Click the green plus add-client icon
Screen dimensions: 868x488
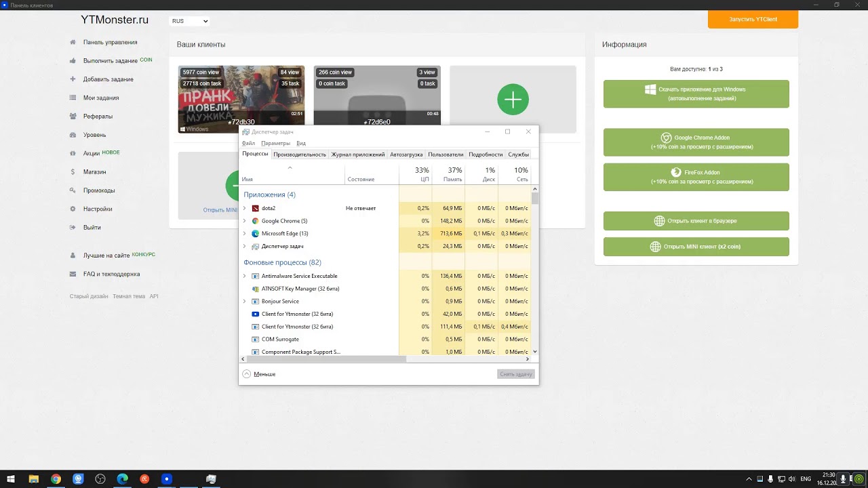click(513, 100)
